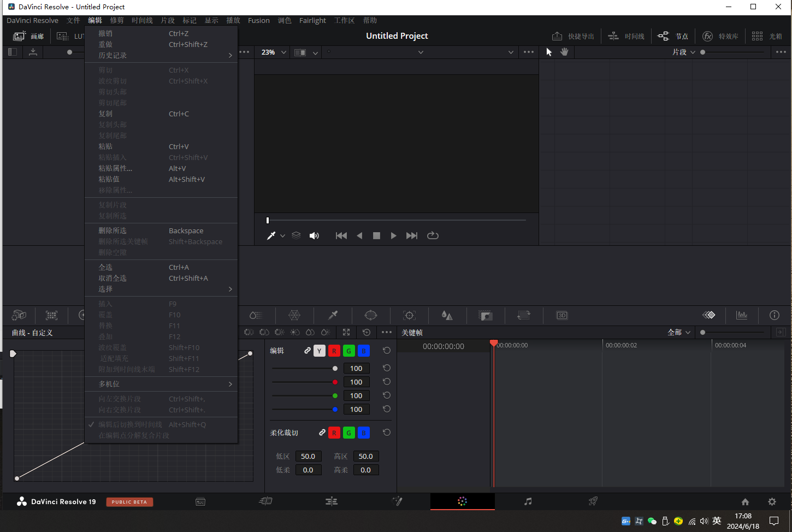The height and width of the screenshot is (532, 792).
Task: Reset the 编辑 curve channel values
Action: click(387, 351)
